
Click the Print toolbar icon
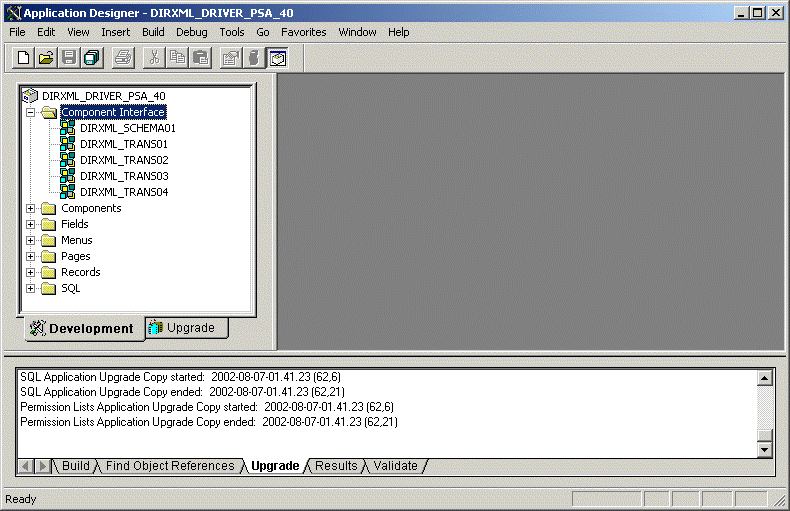click(122, 57)
